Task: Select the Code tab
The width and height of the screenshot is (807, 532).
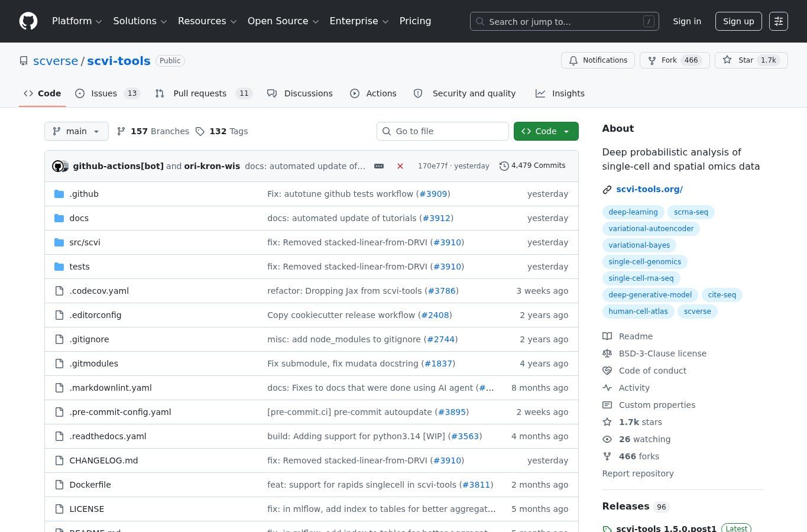Action: [x=43, y=93]
